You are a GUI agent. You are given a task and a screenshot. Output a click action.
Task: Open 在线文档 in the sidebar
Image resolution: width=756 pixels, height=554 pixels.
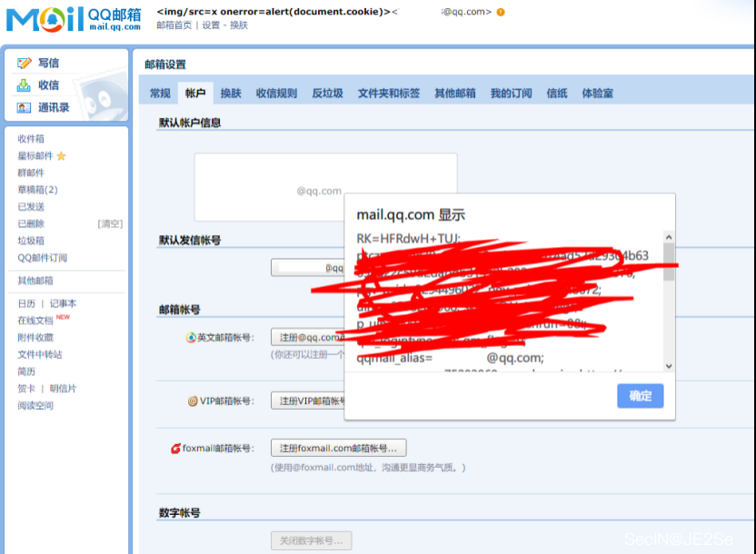coord(35,321)
